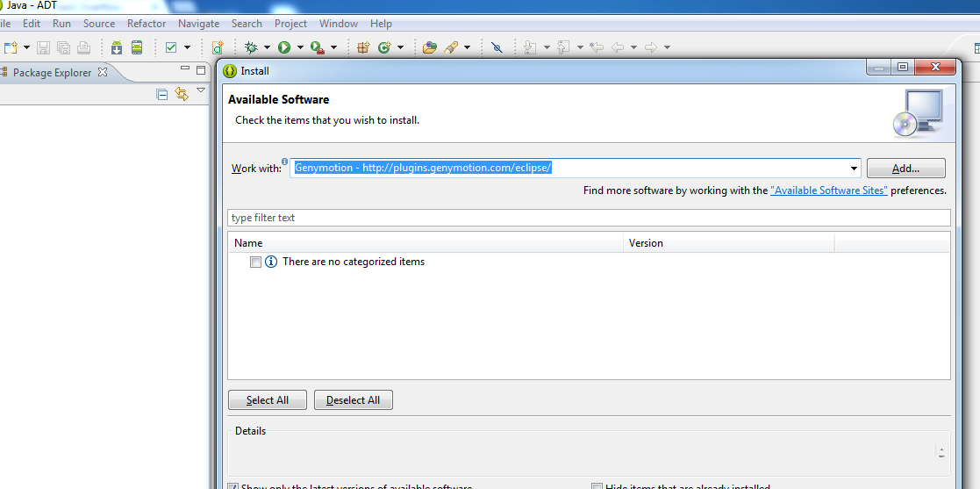
Task: Click the green Run icon
Action: pos(284,47)
